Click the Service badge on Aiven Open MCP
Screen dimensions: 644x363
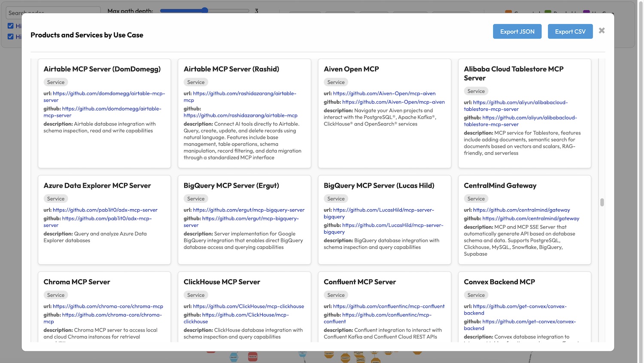click(x=336, y=82)
